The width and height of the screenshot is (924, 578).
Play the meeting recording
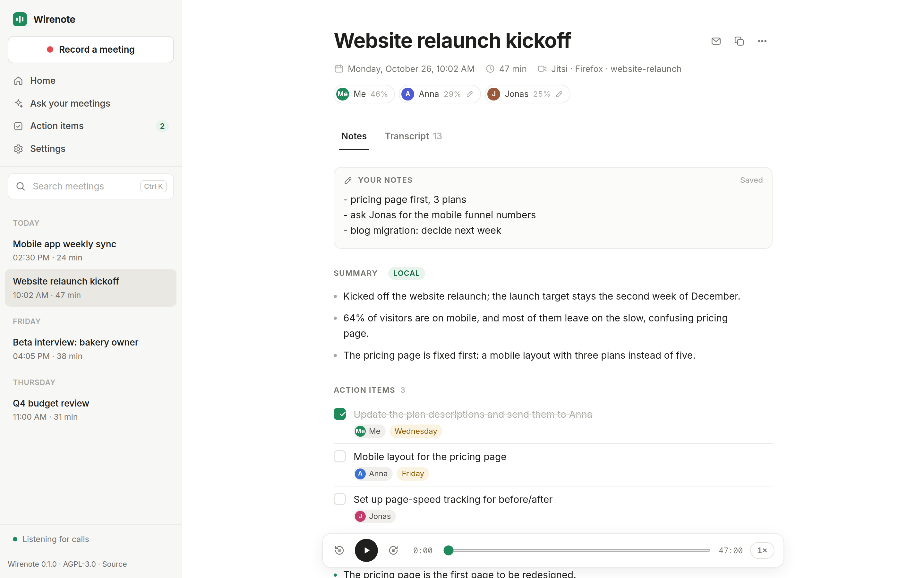pyautogui.click(x=366, y=550)
